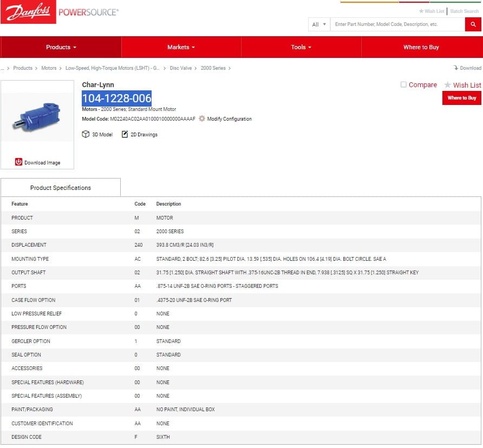Expand the Tools menu
This screenshot has width=483, height=448.
pyautogui.click(x=301, y=47)
